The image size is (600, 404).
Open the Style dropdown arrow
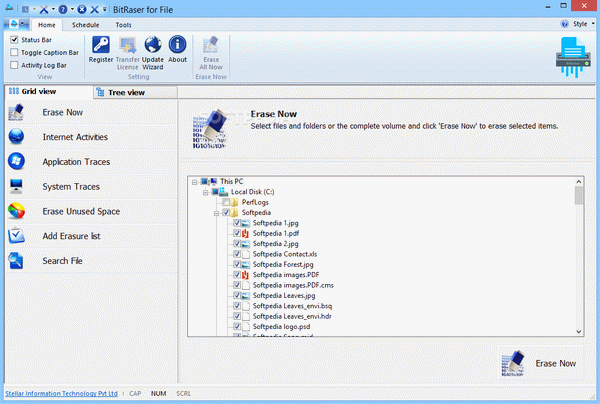click(593, 24)
